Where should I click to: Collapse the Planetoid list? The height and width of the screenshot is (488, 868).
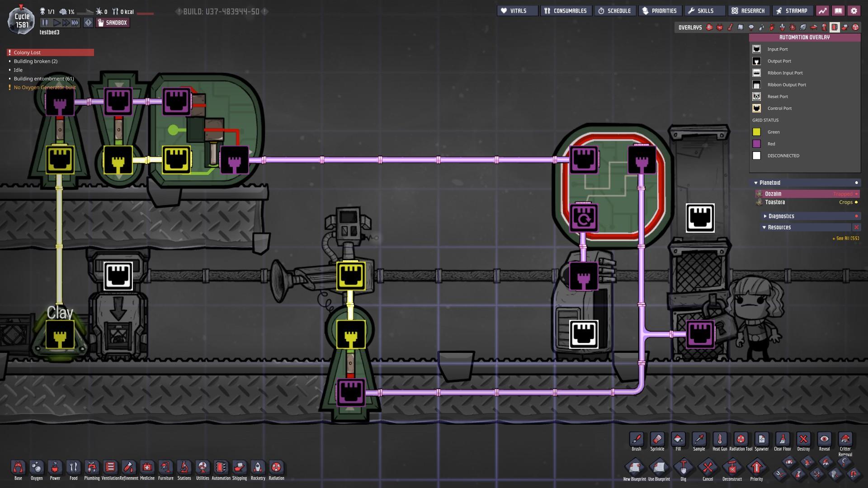click(769, 183)
